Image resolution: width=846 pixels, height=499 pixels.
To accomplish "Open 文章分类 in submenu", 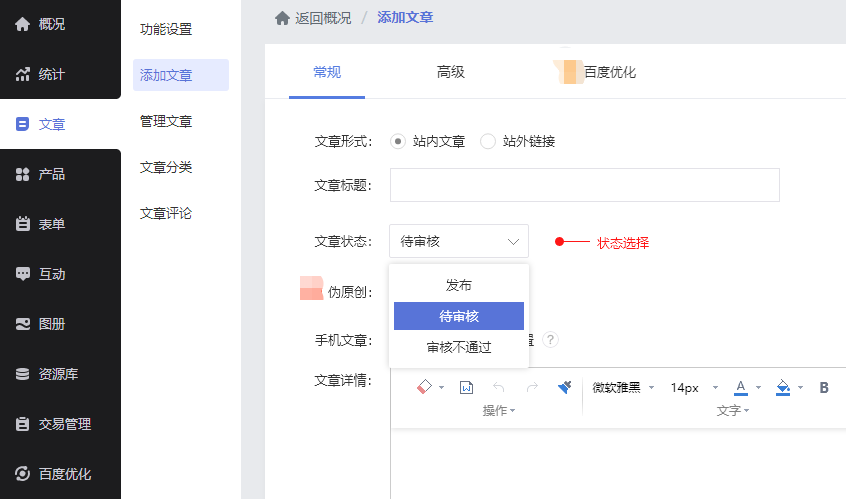I will [x=166, y=167].
